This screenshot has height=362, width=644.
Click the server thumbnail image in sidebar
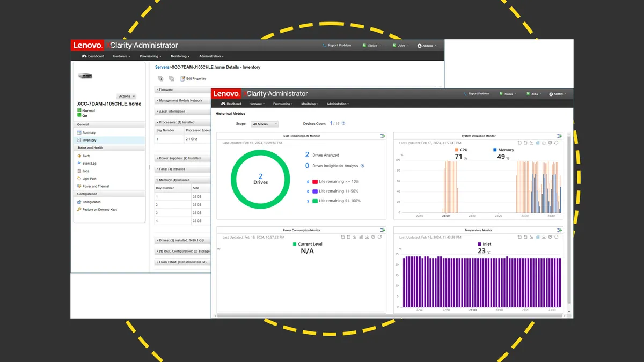pyautogui.click(x=86, y=76)
